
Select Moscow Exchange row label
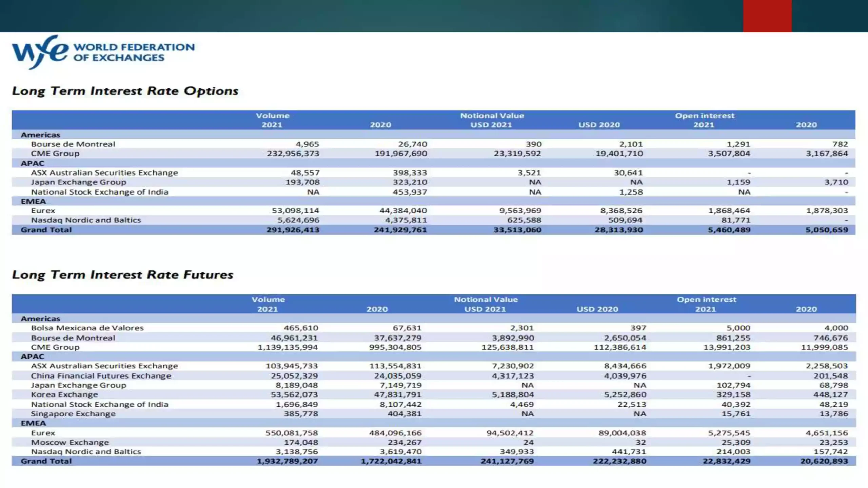(70, 443)
